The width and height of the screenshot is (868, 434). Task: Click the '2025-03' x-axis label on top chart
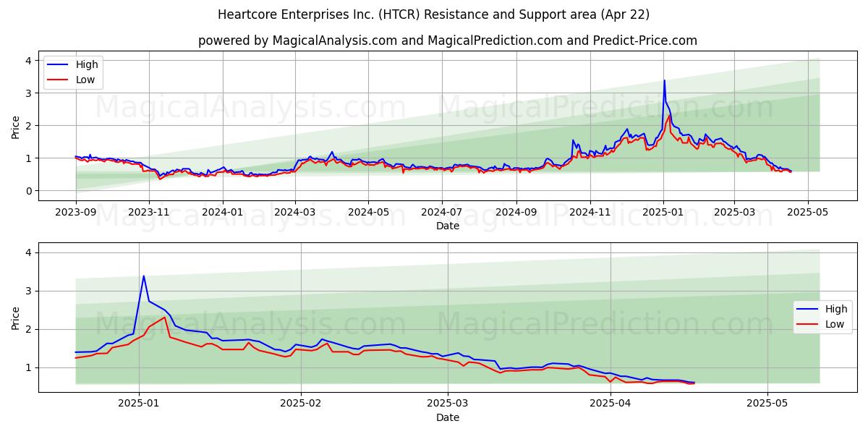pos(734,213)
